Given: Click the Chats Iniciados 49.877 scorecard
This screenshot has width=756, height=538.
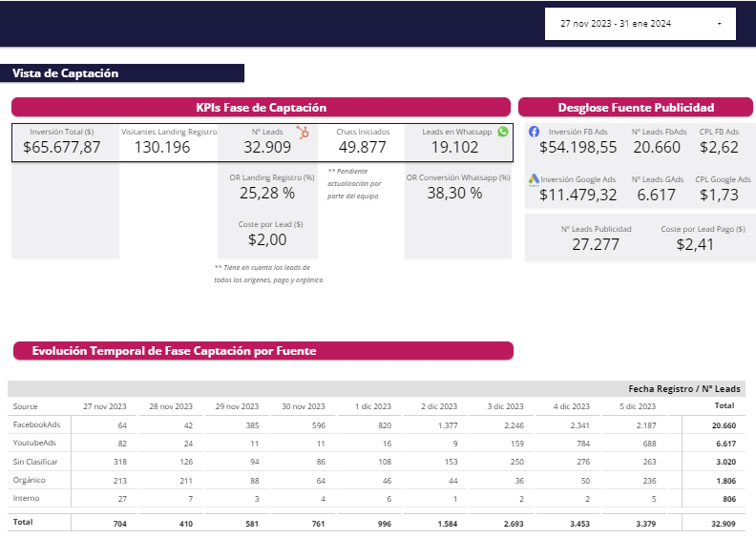Looking at the screenshot, I should [x=363, y=141].
